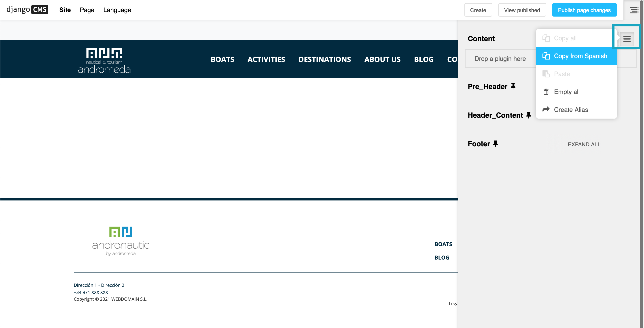The height and width of the screenshot is (328, 644).
Task: Click the Copy from Spanish icon
Action: click(546, 56)
